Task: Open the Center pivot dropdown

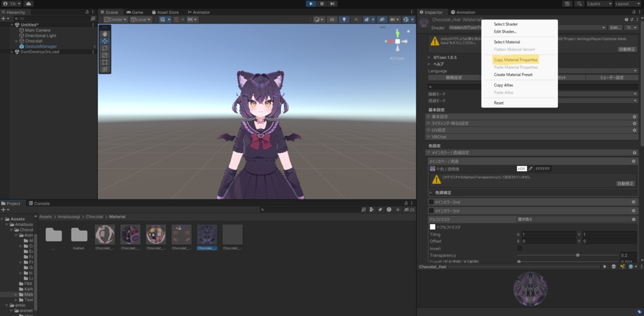Action: click(116, 20)
